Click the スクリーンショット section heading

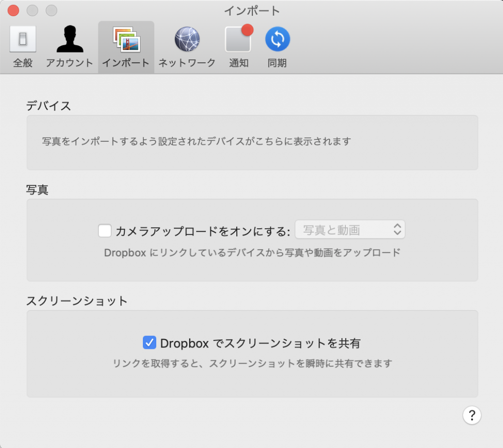[x=77, y=301]
